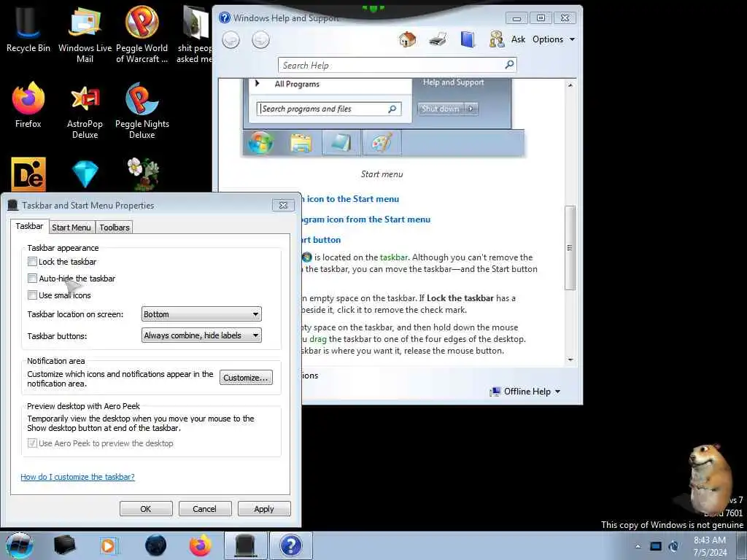Open the Recycle Bin desktop icon

pyautogui.click(x=28, y=29)
